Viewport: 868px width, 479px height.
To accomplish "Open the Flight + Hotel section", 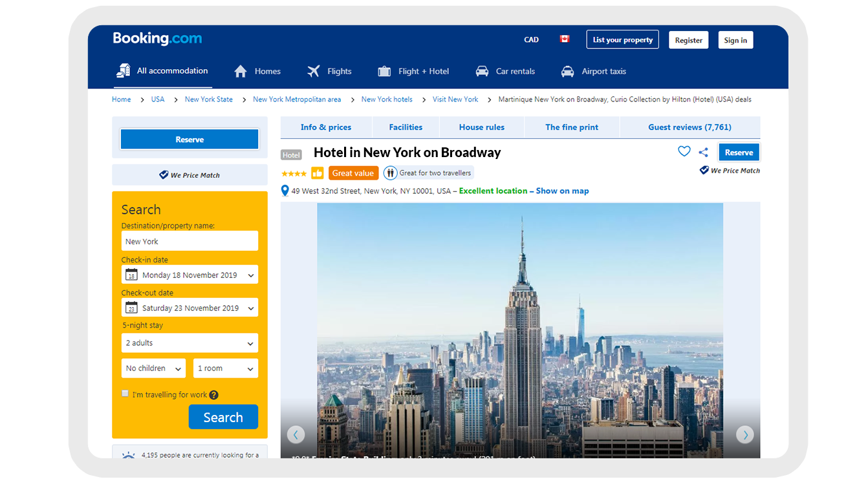I will coord(413,72).
